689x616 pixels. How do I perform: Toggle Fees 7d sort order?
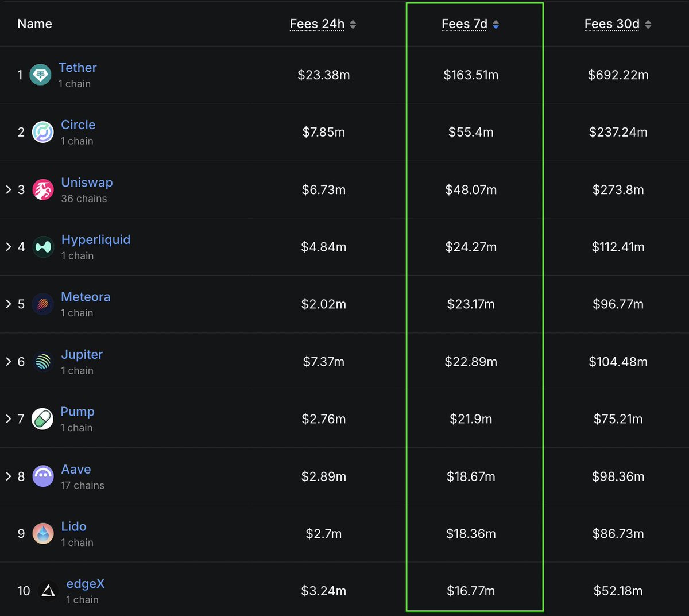tap(465, 24)
